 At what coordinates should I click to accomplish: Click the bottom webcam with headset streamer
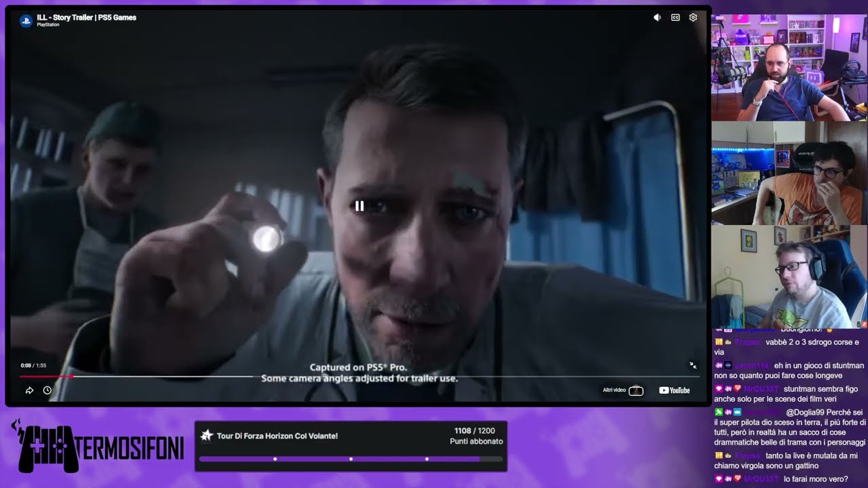(x=789, y=277)
